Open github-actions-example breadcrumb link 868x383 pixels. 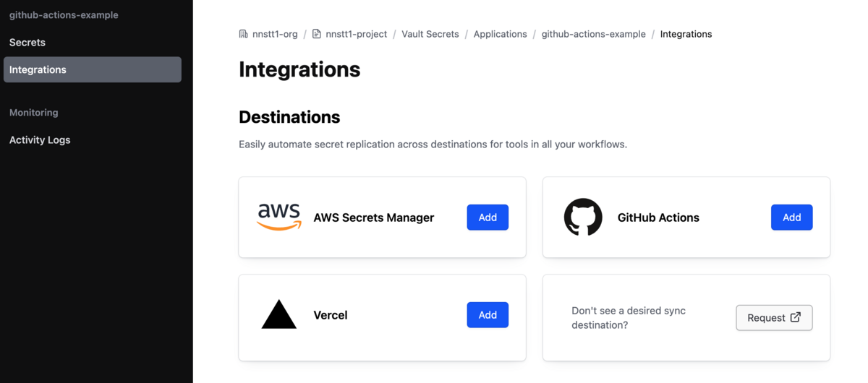coord(594,34)
